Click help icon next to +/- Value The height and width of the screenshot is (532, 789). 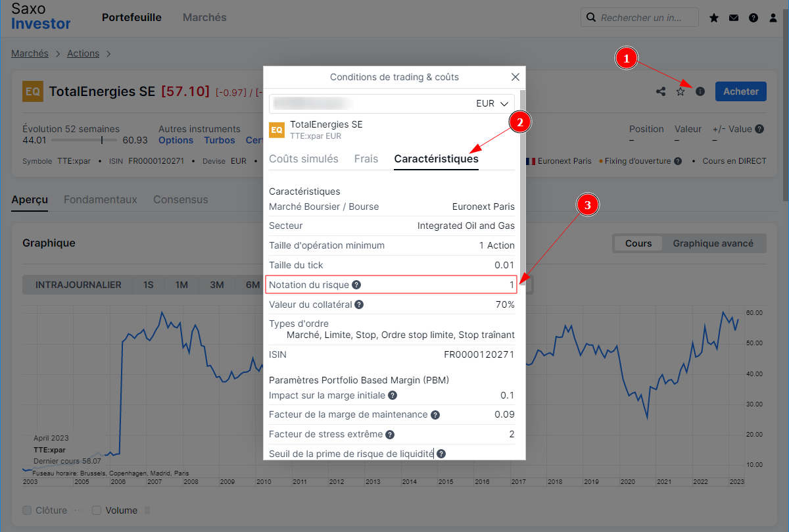tap(759, 129)
